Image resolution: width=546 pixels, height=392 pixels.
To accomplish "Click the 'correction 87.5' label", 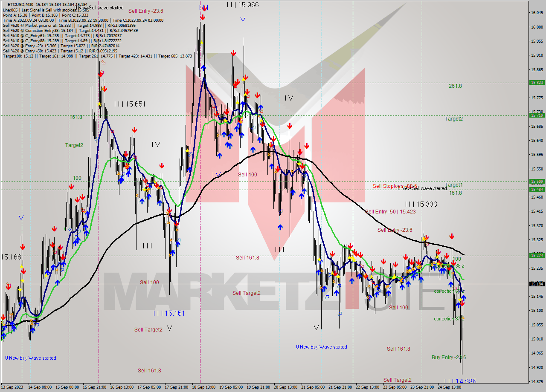I will tap(449, 319).
